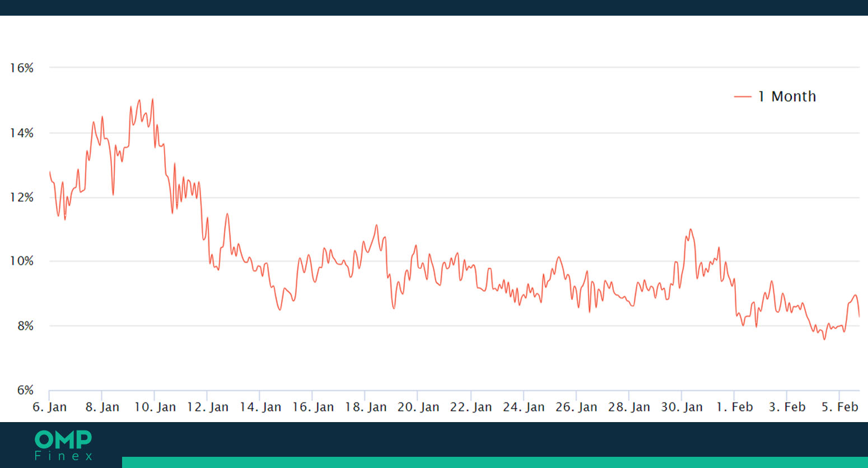
Task: Click the OMP Finex logo
Action: coord(63,446)
